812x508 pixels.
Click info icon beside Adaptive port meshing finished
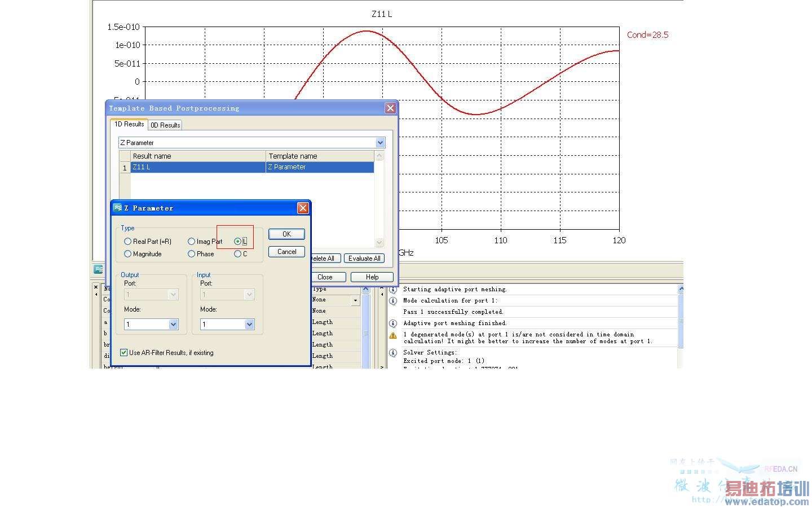tap(393, 323)
